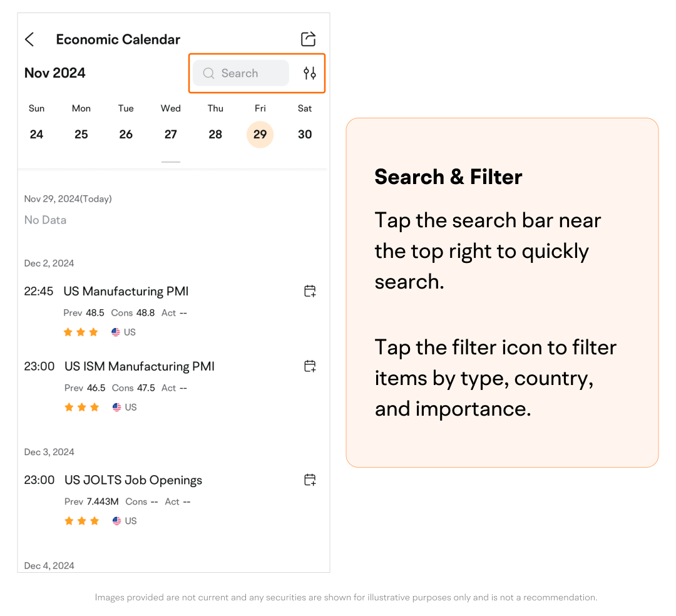Image resolution: width=676 pixels, height=616 pixels.
Task: Tap the share icon at top right
Action: coord(309,39)
